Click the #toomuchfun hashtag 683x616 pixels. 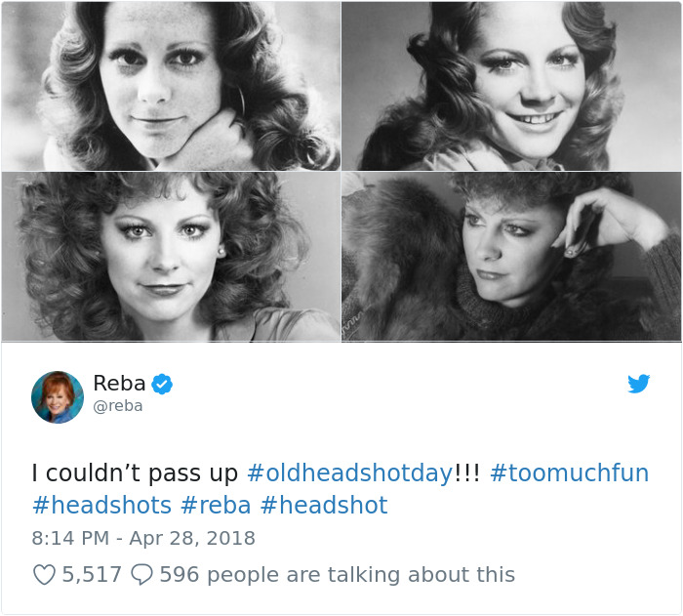click(569, 473)
